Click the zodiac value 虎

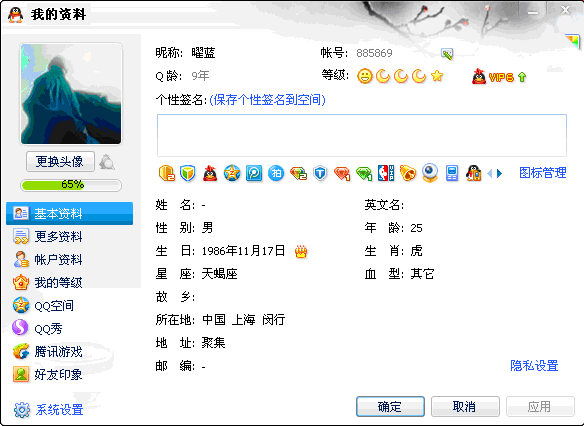click(416, 251)
